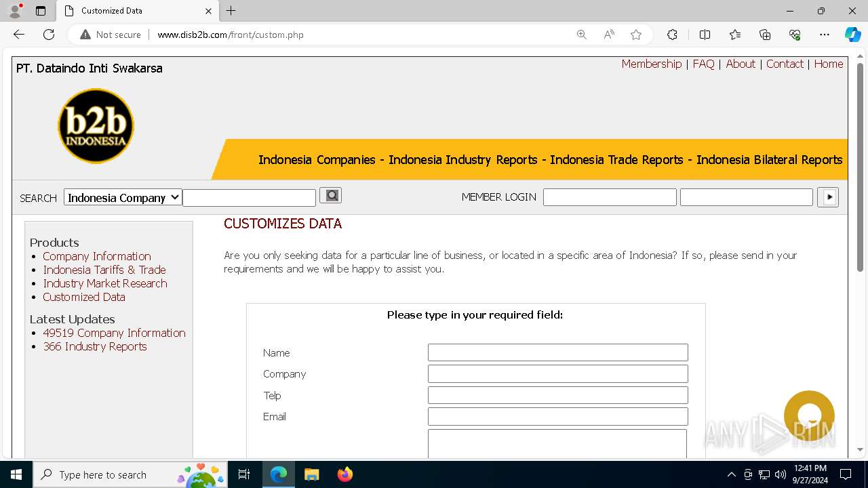Image resolution: width=868 pixels, height=488 pixels.
Task: Click the CUSTOMIZES DATA heading
Action: coord(283,224)
